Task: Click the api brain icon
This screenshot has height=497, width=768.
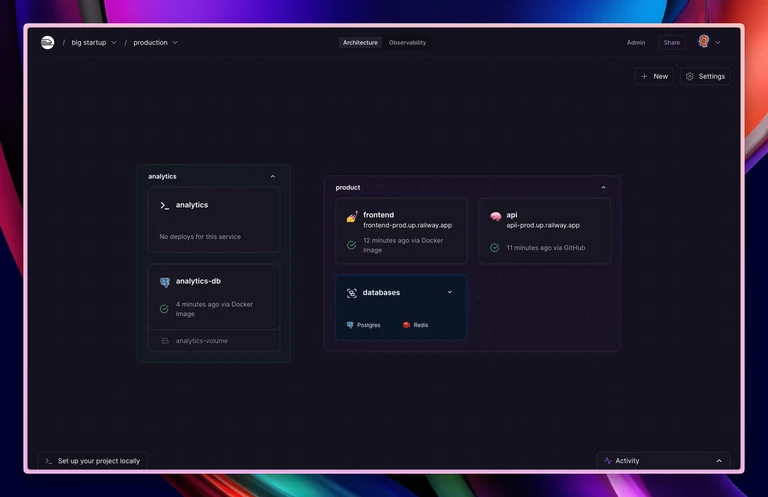Action: [495, 216]
